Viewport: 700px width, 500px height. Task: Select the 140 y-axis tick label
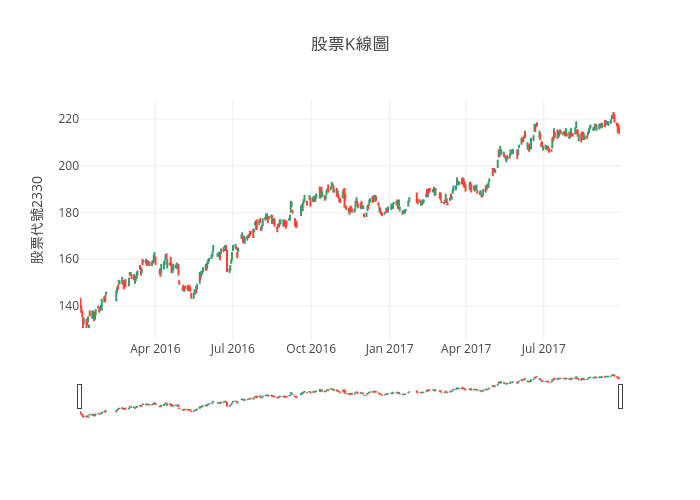(x=68, y=306)
